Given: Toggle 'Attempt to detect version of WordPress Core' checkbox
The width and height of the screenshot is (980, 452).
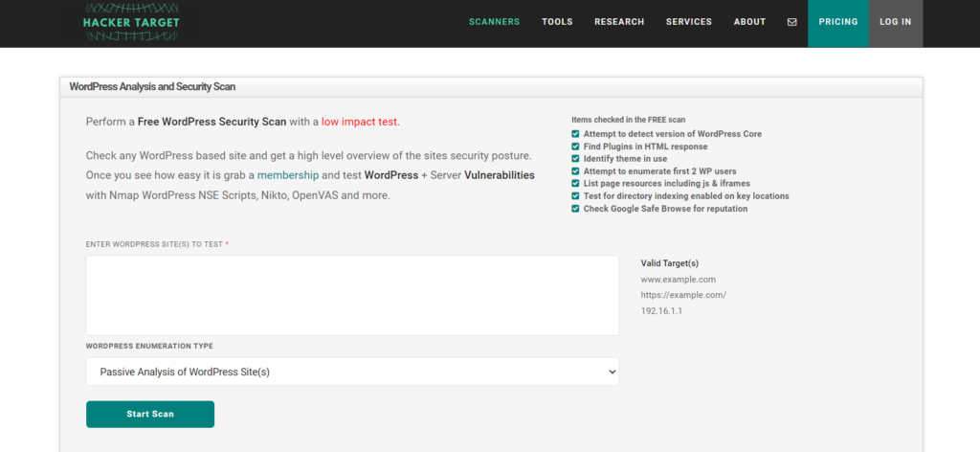Looking at the screenshot, I should (x=575, y=134).
